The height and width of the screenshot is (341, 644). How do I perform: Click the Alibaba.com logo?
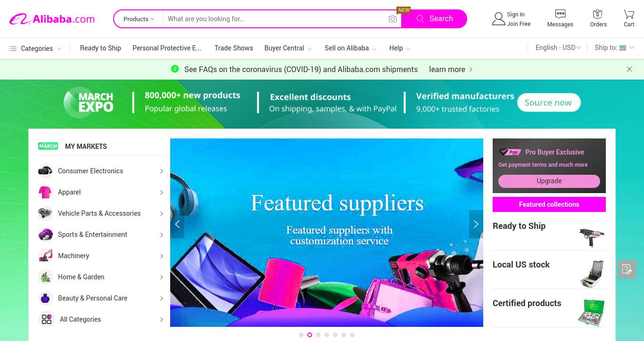[52, 19]
